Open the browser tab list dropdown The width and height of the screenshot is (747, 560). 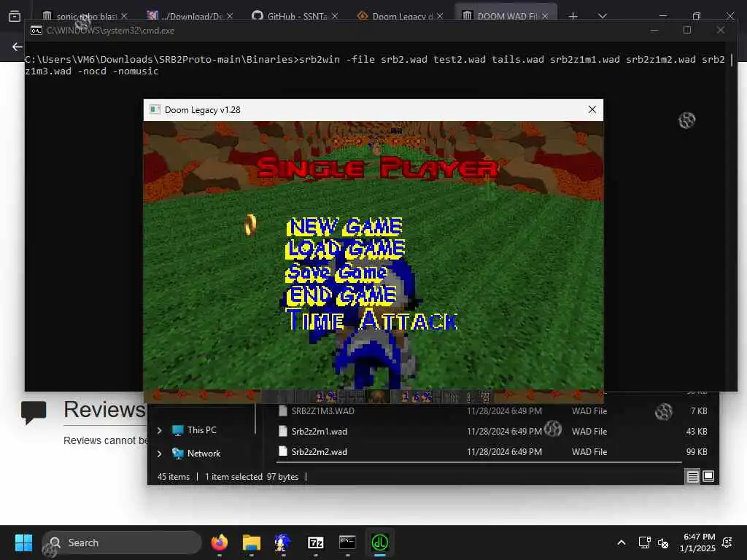pos(602,16)
